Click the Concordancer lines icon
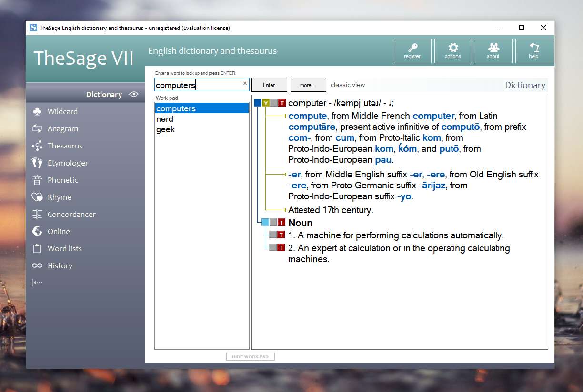This screenshot has height=392, width=583. 37,214
